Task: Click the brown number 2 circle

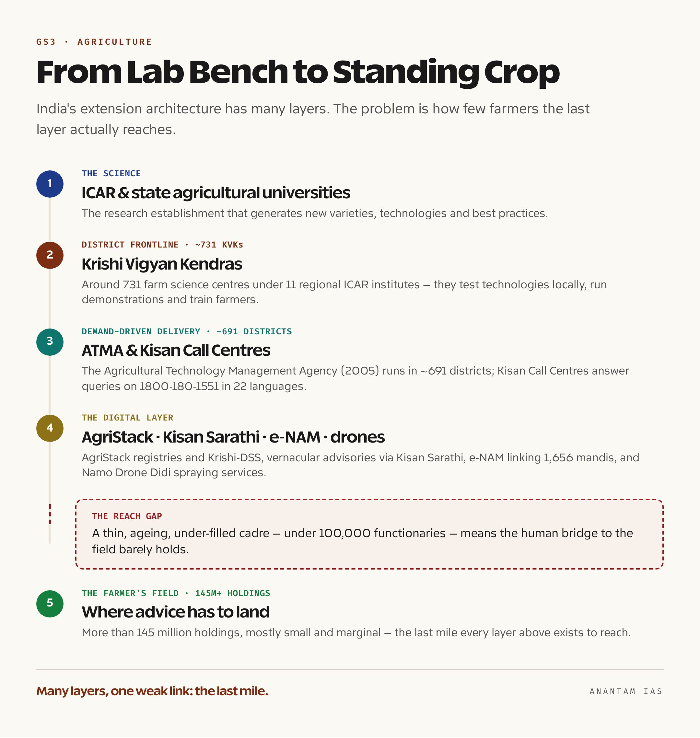Action: 50,255
